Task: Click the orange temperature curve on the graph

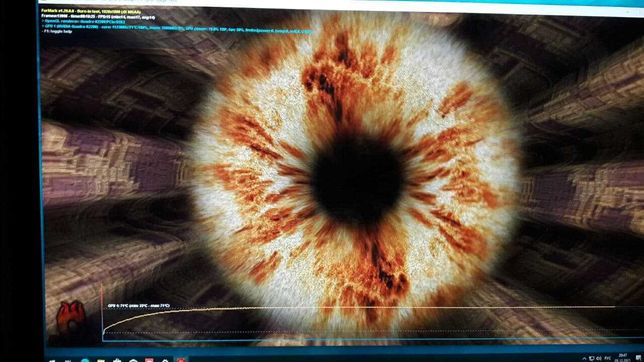Action: (172, 311)
